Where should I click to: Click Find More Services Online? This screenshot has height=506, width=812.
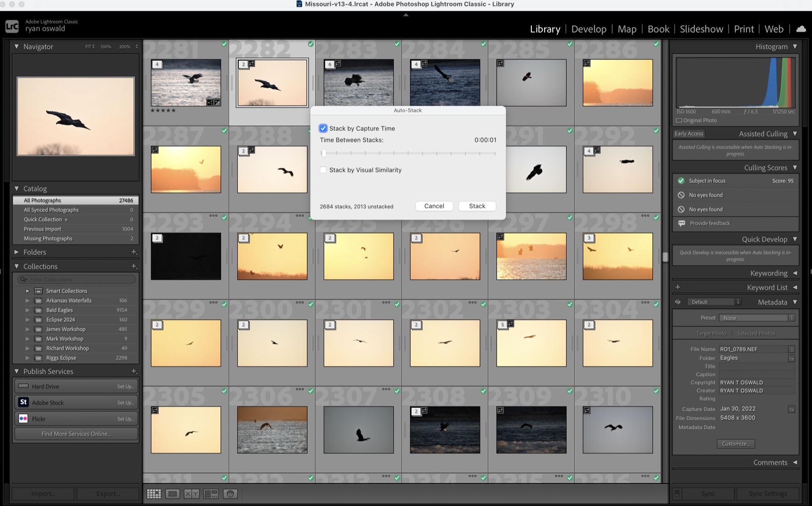point(76,434)
